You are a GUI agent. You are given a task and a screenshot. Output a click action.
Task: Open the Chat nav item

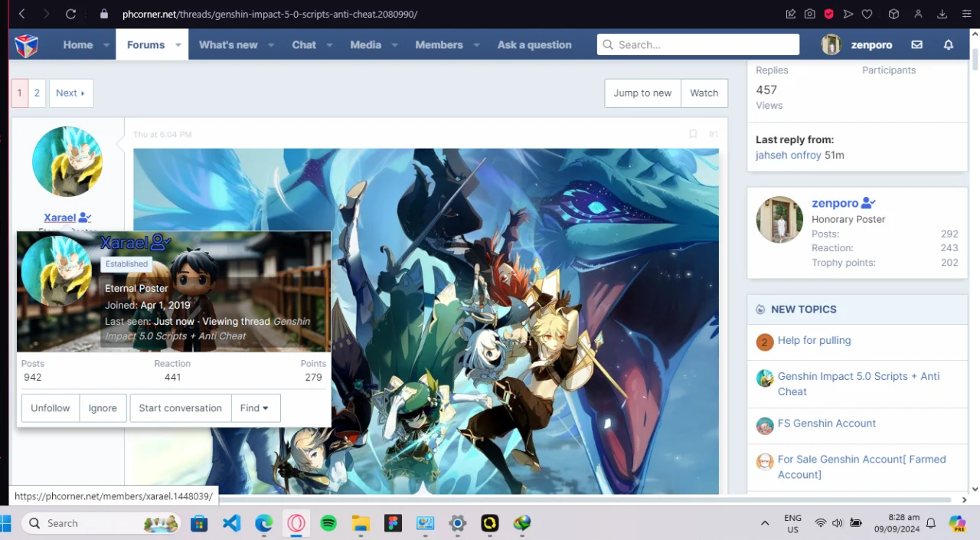[304, 45]
